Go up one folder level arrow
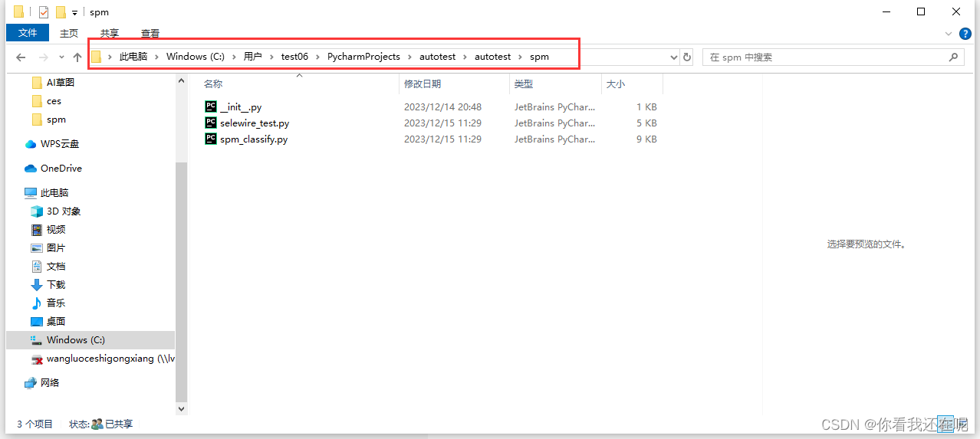This screenshot has height=439, width=980. [x=77, y=57]
